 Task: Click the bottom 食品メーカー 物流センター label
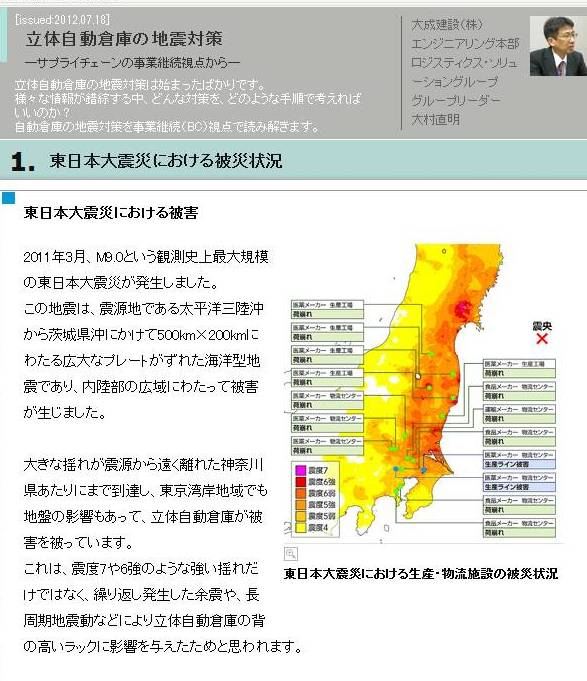(x=519, y=523)
